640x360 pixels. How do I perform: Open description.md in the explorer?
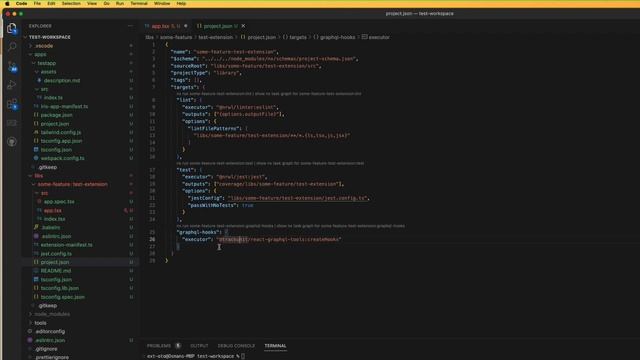(x=62, y=80)
